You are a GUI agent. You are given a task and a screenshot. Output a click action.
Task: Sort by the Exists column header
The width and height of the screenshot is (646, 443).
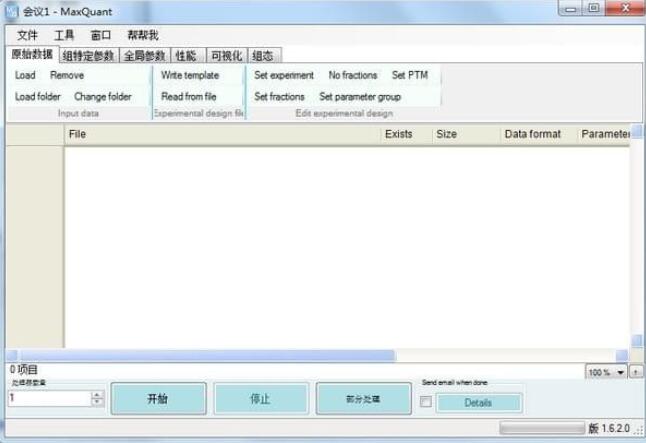pyautogui.click(x=406, y=134)
